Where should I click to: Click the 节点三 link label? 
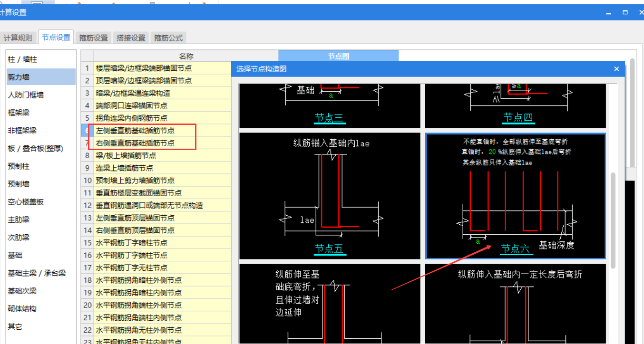point(329,118)
